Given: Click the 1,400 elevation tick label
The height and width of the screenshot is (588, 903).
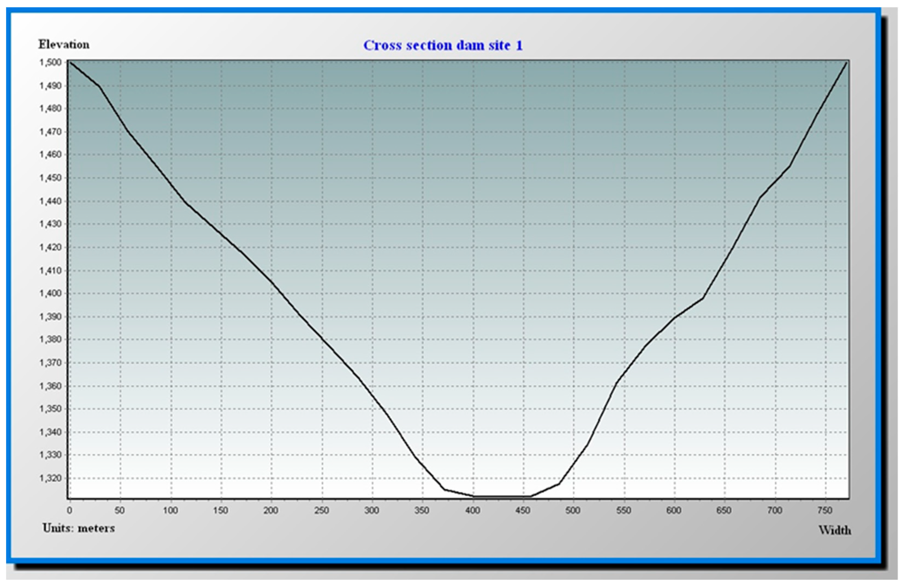Looking at the screenshot, I should pos(50,293).
